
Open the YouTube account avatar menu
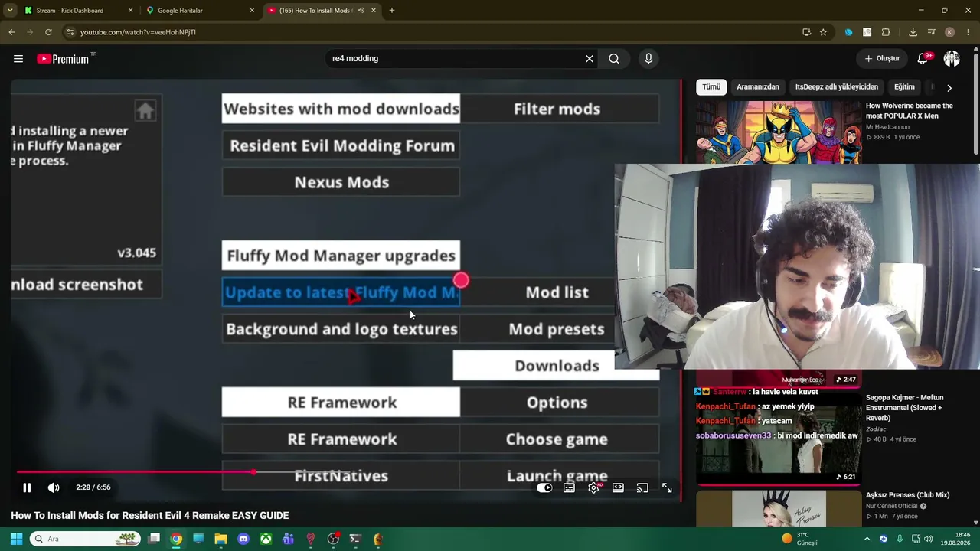[952, 59]
